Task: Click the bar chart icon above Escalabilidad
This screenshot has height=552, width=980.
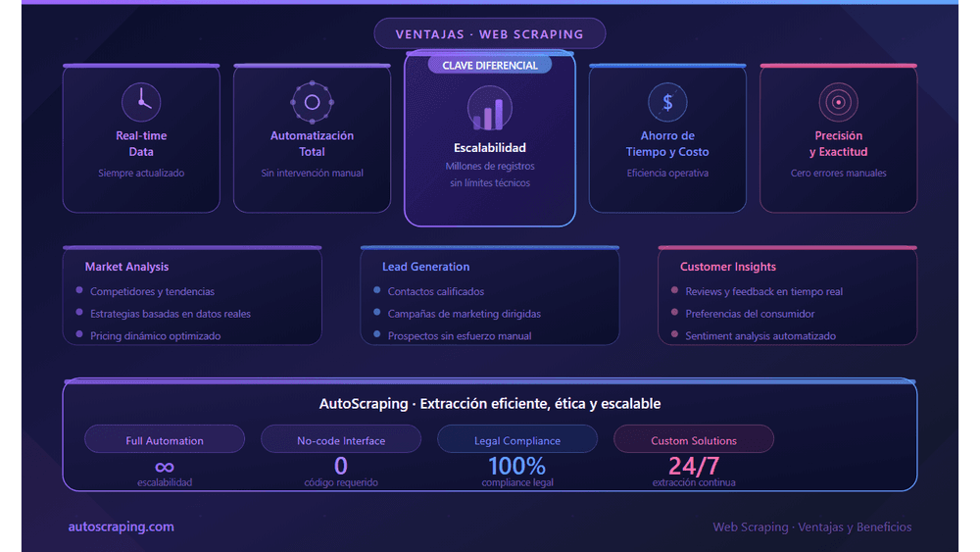Action: (489, 109)
